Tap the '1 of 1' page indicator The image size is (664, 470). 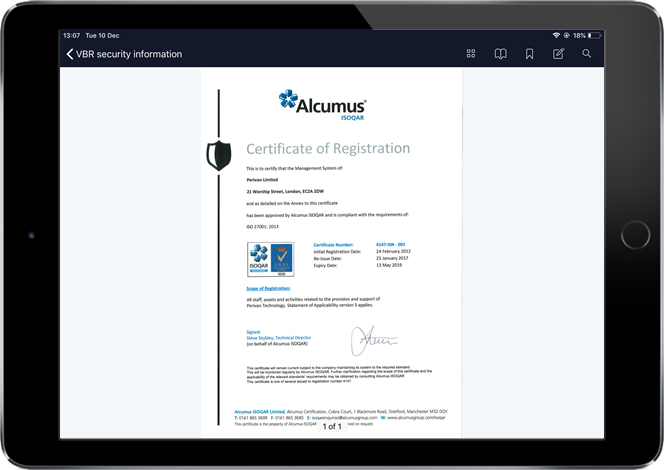(332, 426)
